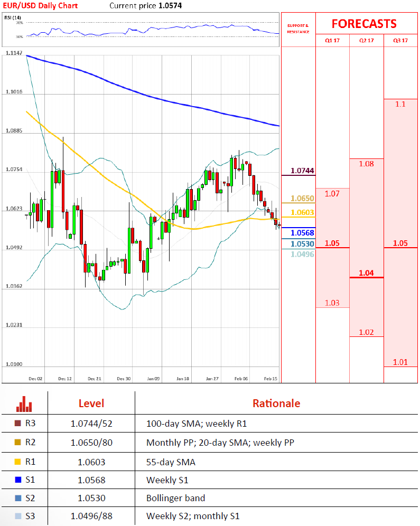
Task: Click the 1.03 forecast value in Q1 17
Action: (x=332, y=303)
